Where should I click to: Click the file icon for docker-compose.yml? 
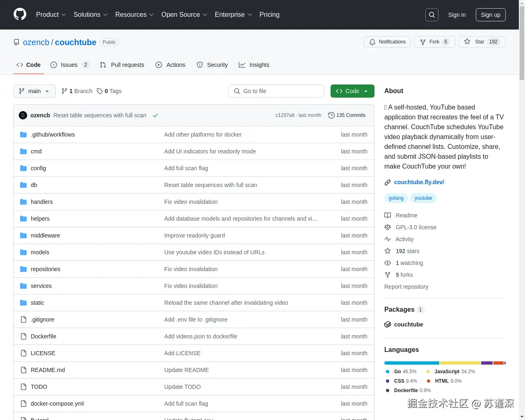[x=23, y=404]
